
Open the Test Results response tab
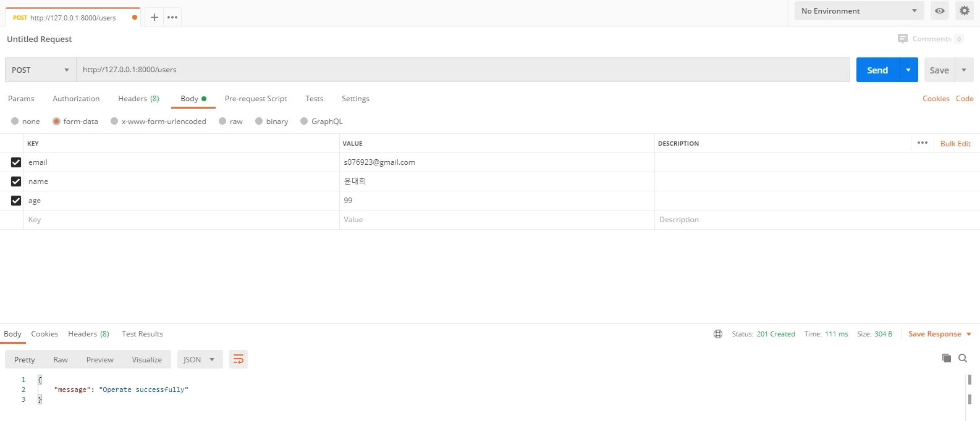[x=142, y=334]
